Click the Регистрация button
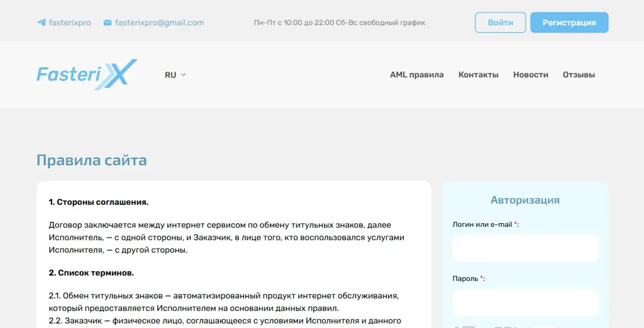 (x=569, y=23)
